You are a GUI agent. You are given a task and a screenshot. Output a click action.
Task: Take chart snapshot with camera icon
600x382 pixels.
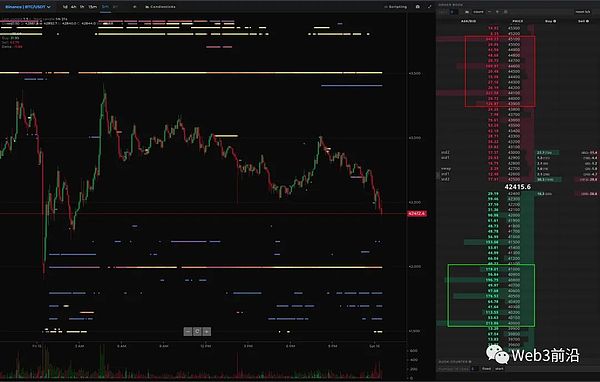pyautogui.click(x=417, y=7)
